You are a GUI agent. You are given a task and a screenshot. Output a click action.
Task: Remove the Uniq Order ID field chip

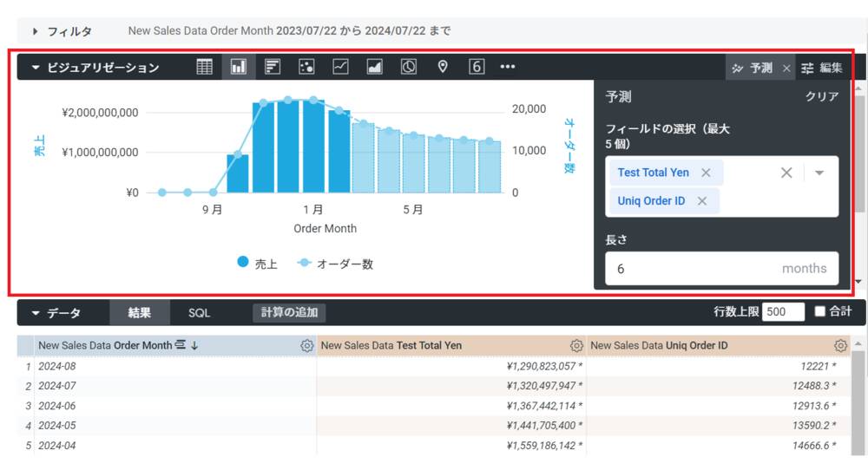tap(701, 201)
